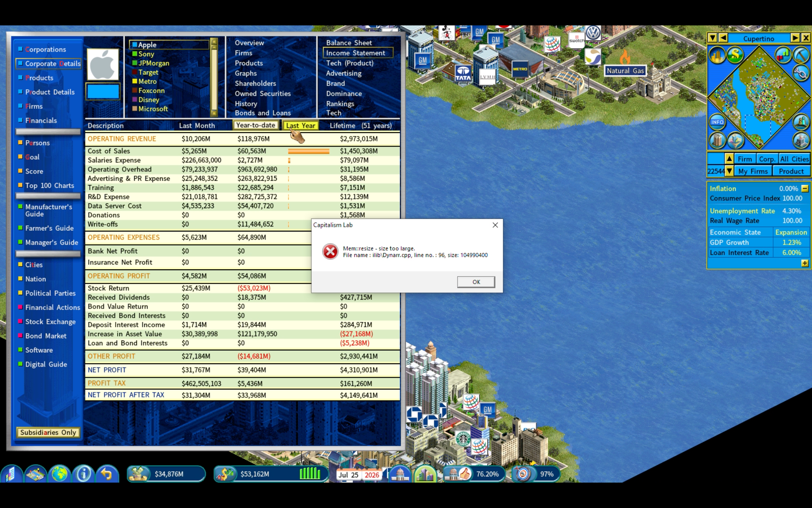
Task: Open Stock Exchange in the sidebar
Action: (x=50, y=322)
